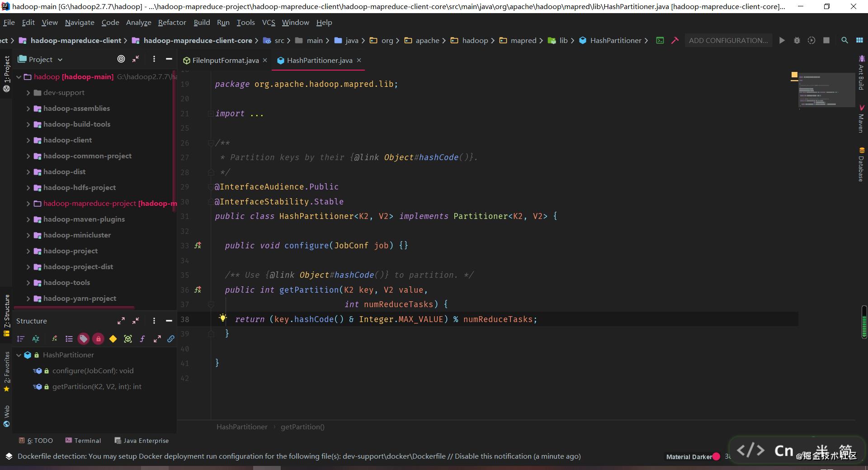The width and height of the screenshot is (868, 470).
Task: Toggle Sort Alphabetically AZ button
Action: point(36,339)
